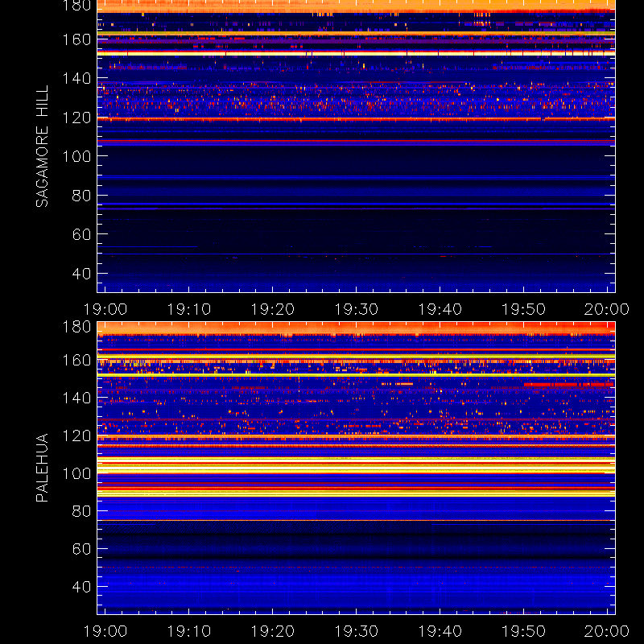The image size is (644, 644).
Task: Choose the 80 tick on Palehua axis
Action: tap(81, 511)
